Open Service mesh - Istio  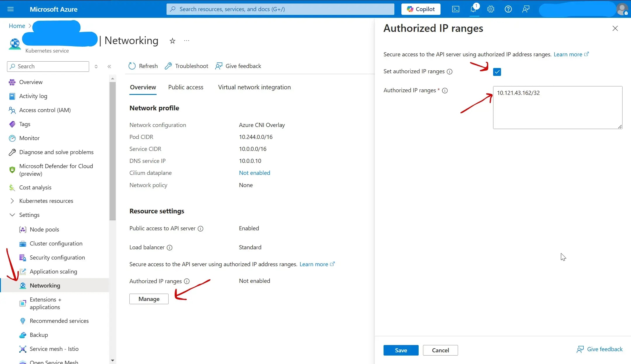click(x=54, y=349)
